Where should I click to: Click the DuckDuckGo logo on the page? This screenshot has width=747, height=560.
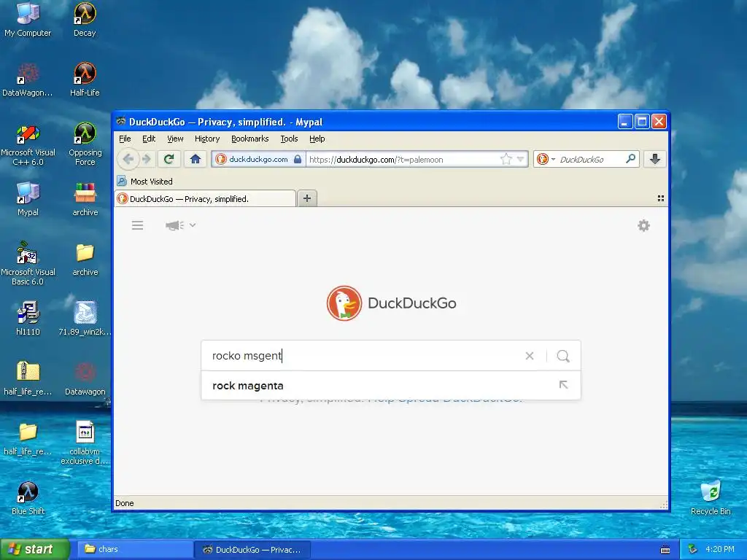point(391,303)
